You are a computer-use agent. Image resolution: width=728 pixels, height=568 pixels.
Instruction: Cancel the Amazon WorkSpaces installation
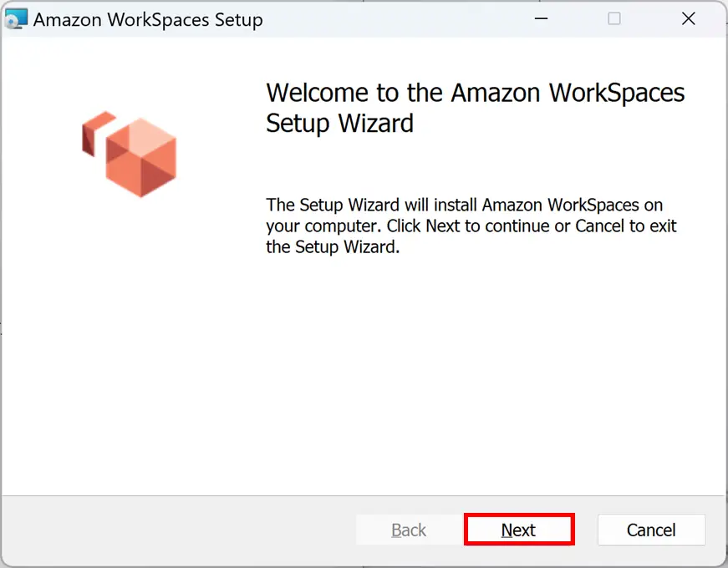click(651, 530)
